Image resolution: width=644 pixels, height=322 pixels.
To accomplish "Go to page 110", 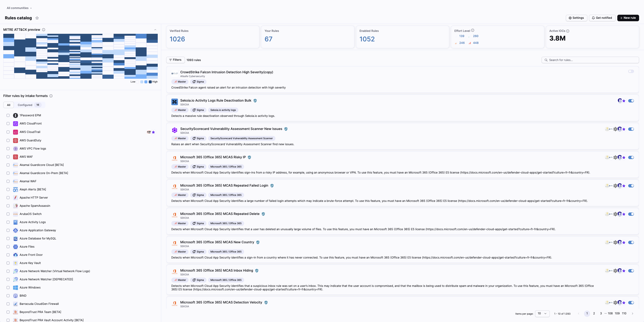I will tap(624, 314).
